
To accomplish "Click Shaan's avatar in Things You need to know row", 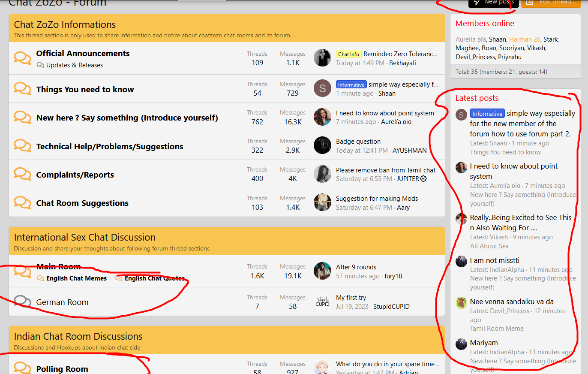I will pos(322,88).
